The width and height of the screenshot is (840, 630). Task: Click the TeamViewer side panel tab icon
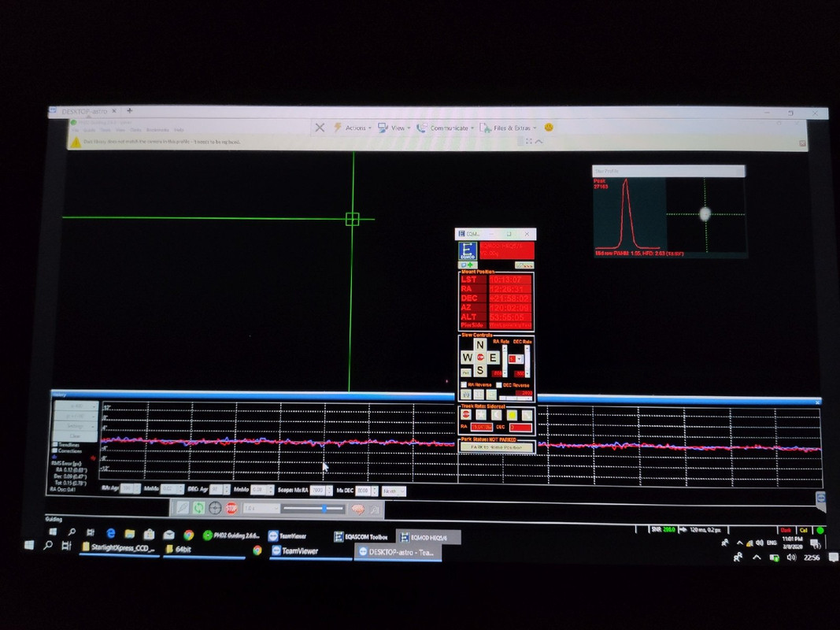click(821, 498)
